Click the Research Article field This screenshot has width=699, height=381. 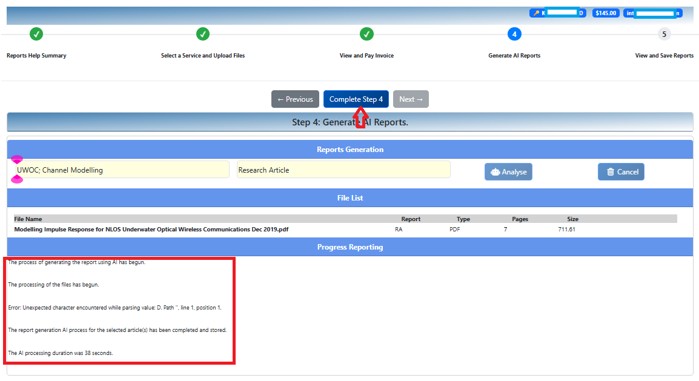(x=343, y=170)
